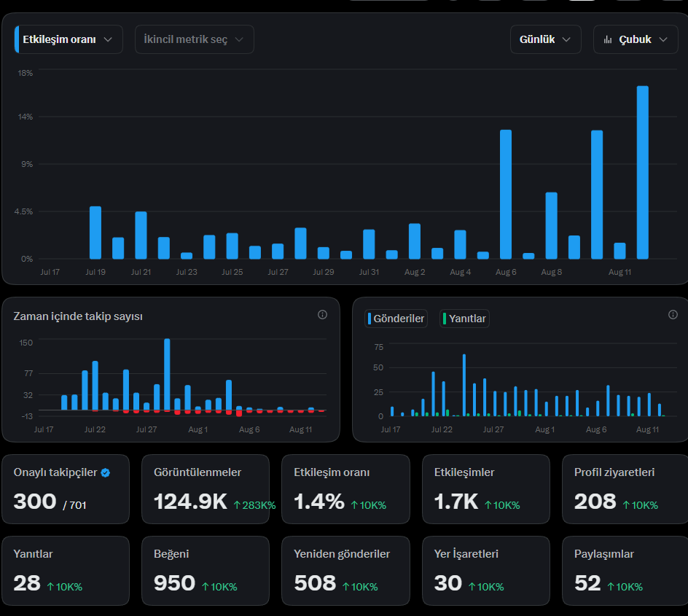Open the Çubuk chart type dropdown
Viewport: 688px width, 616px height.
pyautogui.click(x=636, y=39)
